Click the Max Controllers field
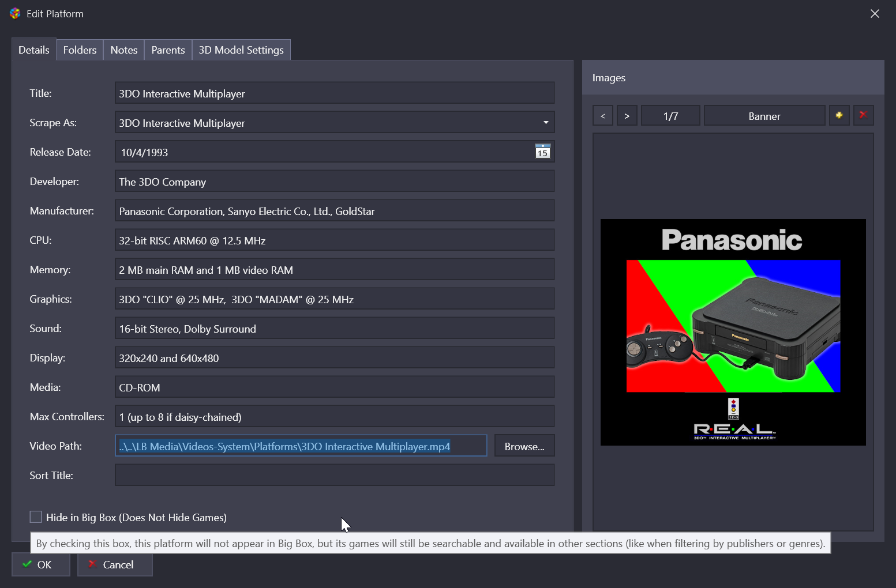Viewport: 896px width, 588px height. pos(335,417)
